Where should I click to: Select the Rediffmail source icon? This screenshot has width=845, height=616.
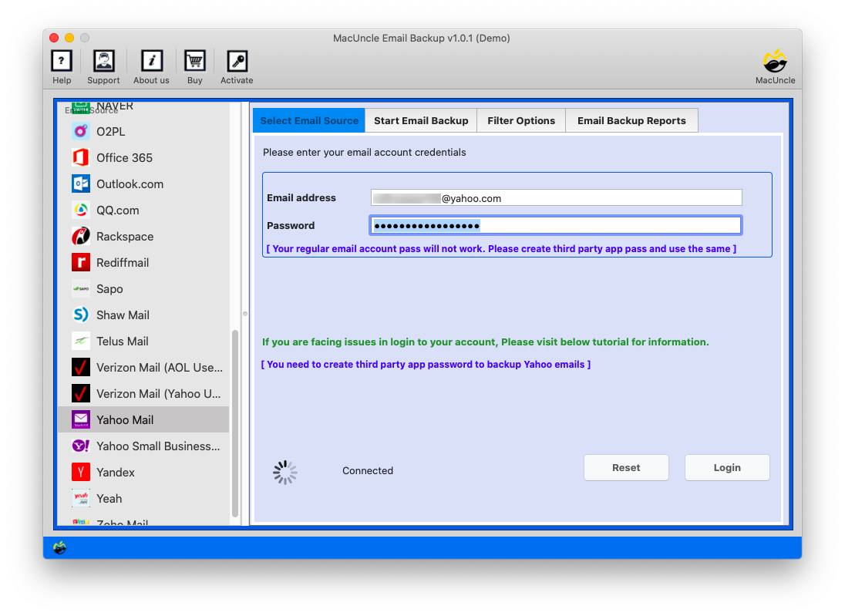(x=80, y=262)
